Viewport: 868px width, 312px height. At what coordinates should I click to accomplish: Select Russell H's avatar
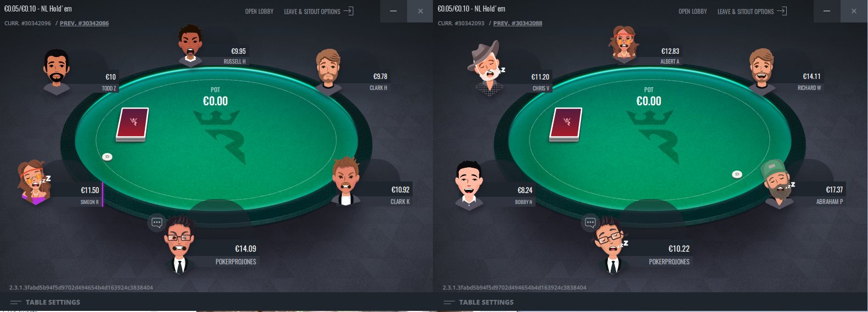[x=190, y=44]
